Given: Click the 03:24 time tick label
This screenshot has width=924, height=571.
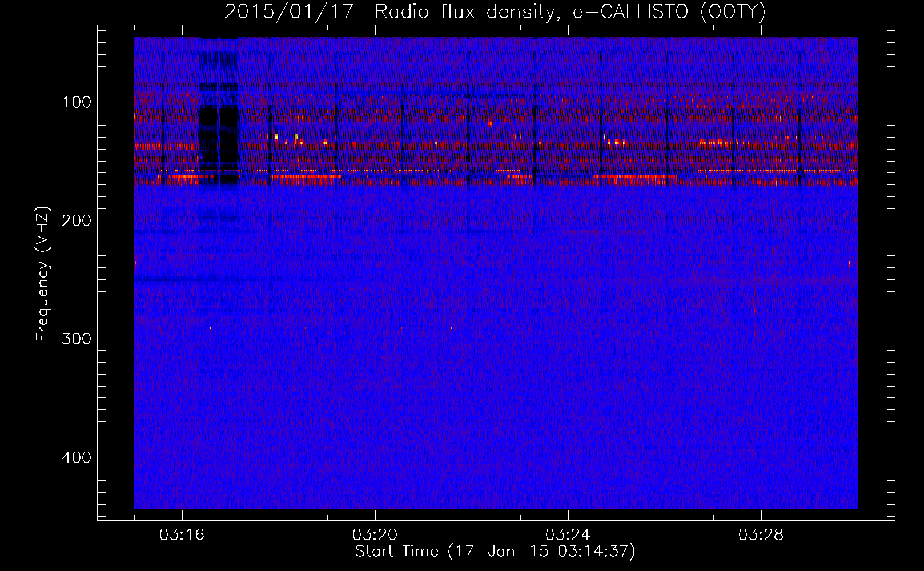Looking at the screenshot, I should [568, 535].
